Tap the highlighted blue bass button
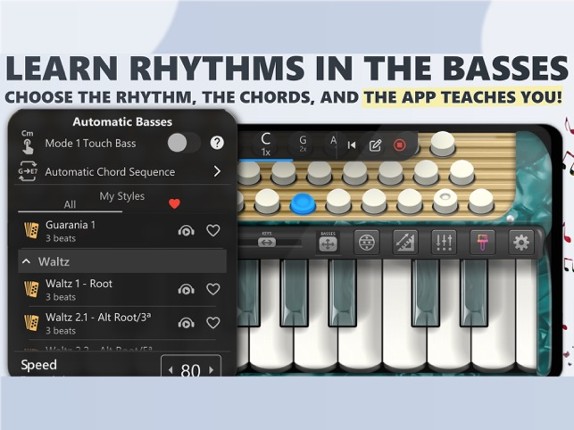 coord(303,203)
